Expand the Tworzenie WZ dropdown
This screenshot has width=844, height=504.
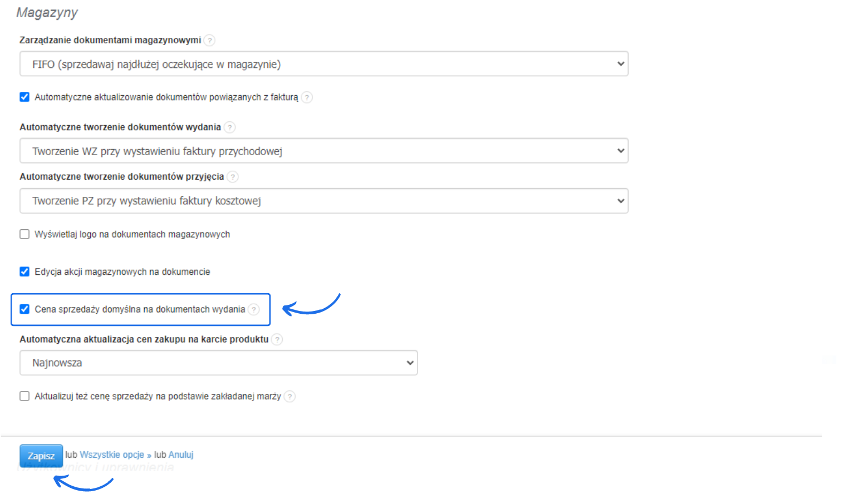tap(323, 151)
